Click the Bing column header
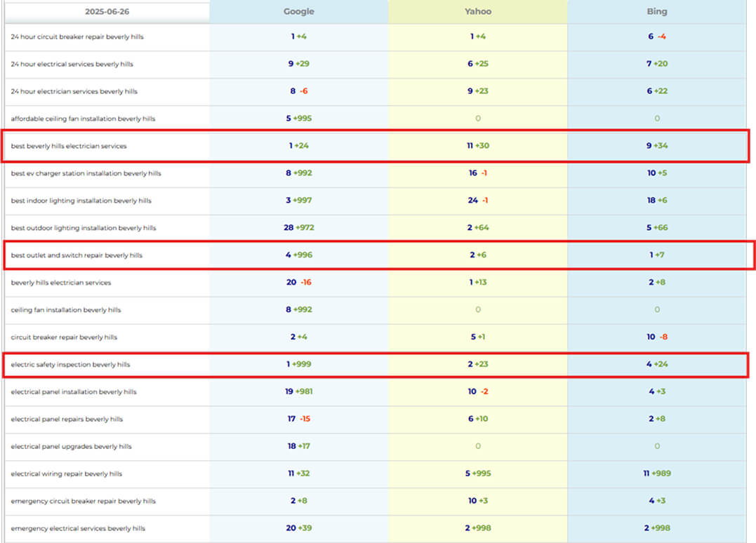This screenshot has height=543, width=756. 656,11
